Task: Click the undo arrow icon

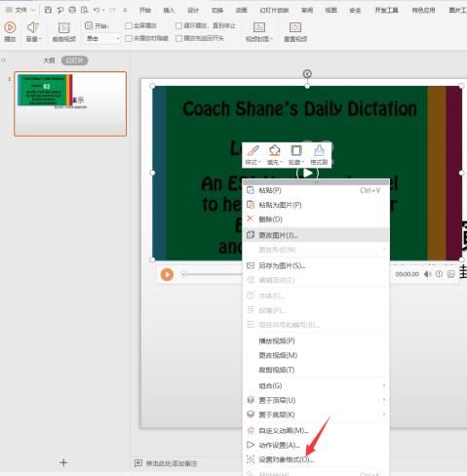Action: [x=97, y=10]
